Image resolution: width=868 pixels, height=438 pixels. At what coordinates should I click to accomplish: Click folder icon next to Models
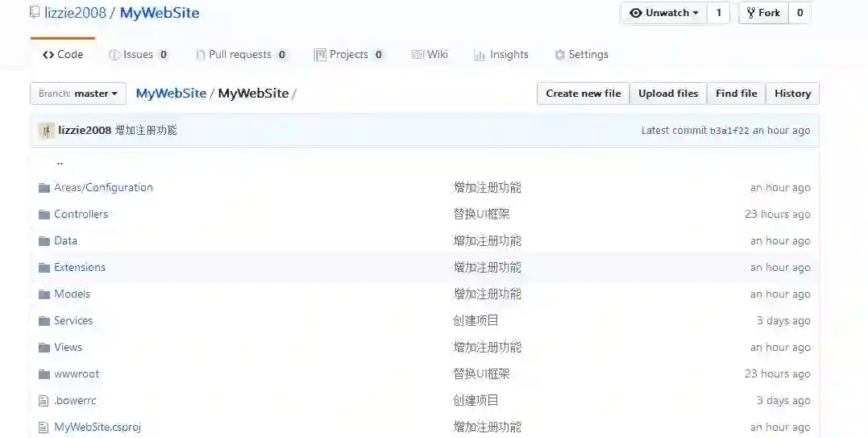[44, 294]
